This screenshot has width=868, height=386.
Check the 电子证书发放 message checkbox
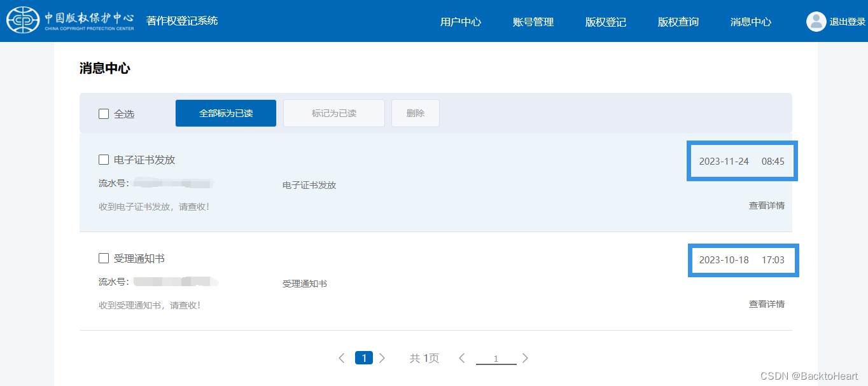tap(104, 160)
